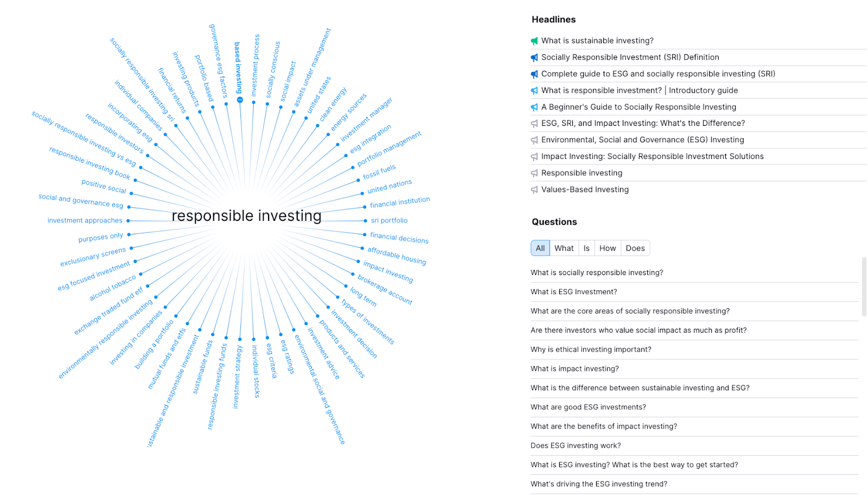Click the 'esg ratings' keyword in mind map
Image resolution: width=868 pixels, height=496 pixels.
[287, 357]
